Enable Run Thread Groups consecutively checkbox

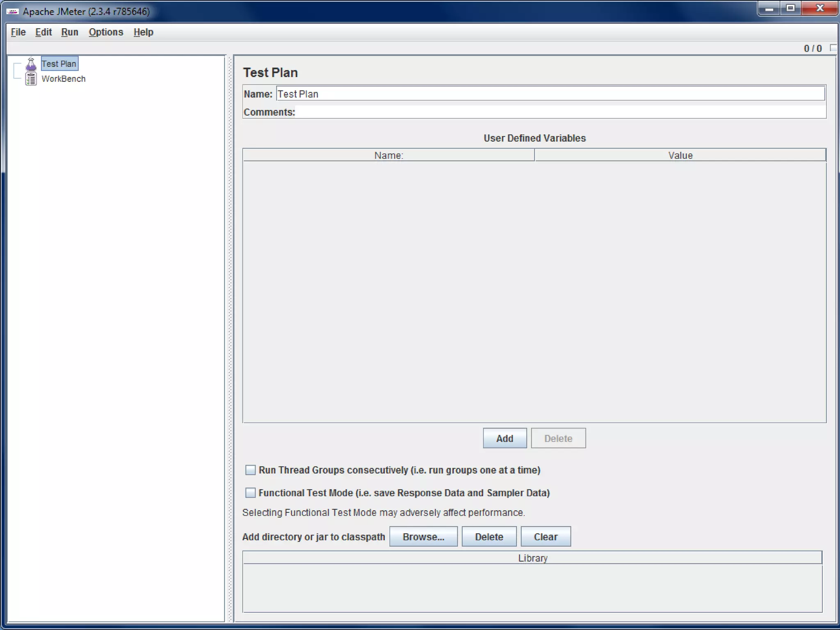click(x=250, y=470)
